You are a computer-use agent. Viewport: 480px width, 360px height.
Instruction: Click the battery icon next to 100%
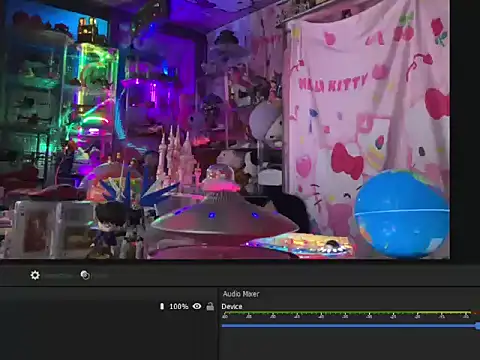pos(162,306)
